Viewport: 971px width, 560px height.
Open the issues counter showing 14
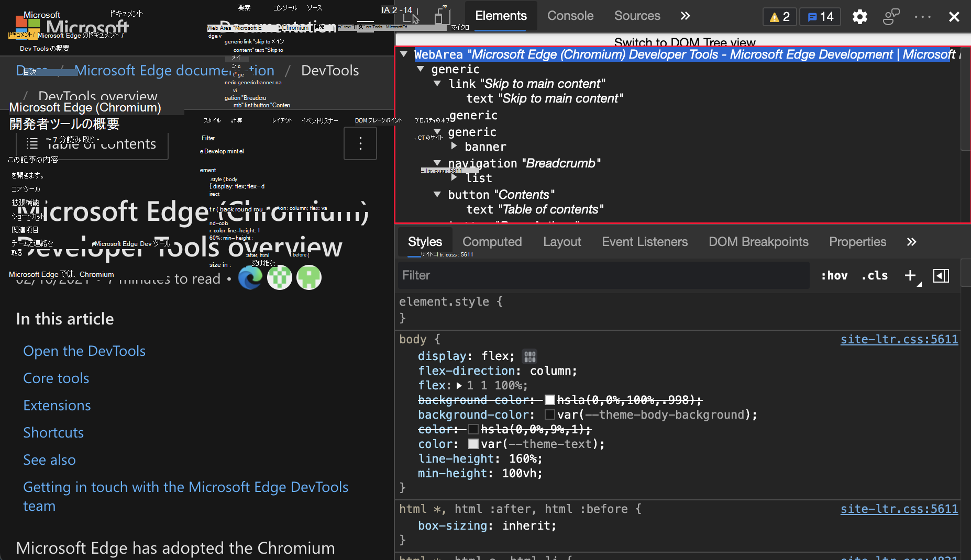(821, 17)
